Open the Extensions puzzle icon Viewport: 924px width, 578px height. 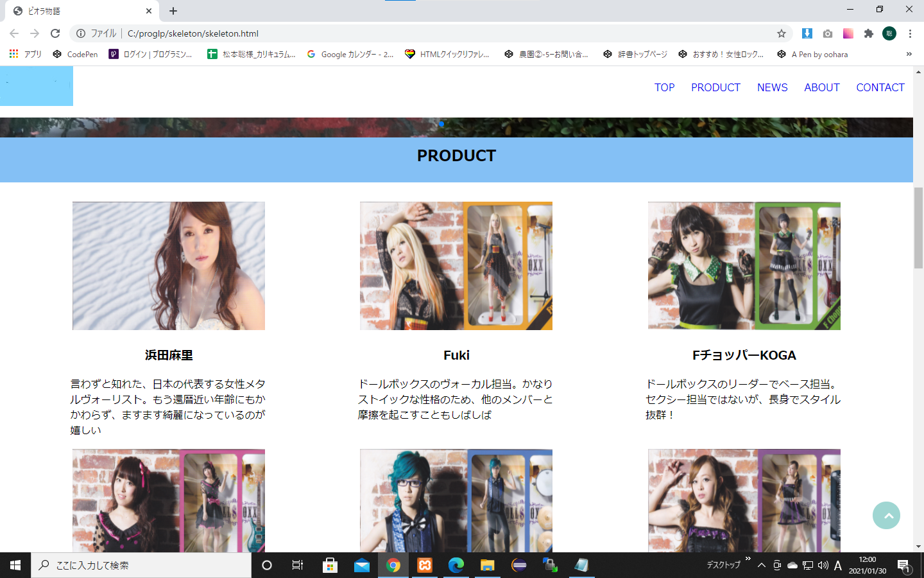coord(868,33)
